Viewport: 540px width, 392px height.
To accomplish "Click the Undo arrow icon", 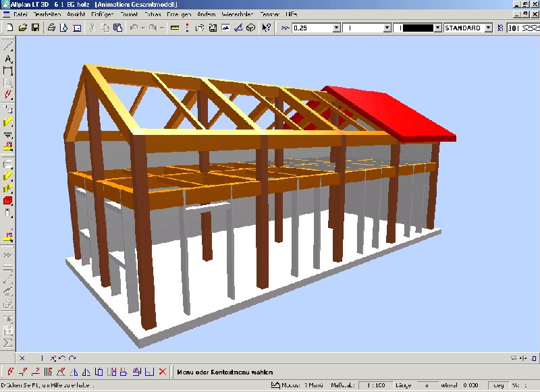I will pyautogui.click(x=134, y=28).
